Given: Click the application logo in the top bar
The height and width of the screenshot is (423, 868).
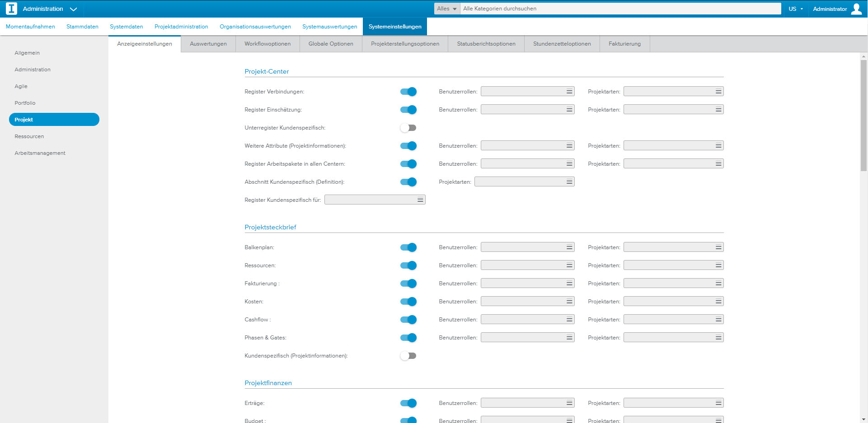Looking at the screenshot, I should point(11,8).
